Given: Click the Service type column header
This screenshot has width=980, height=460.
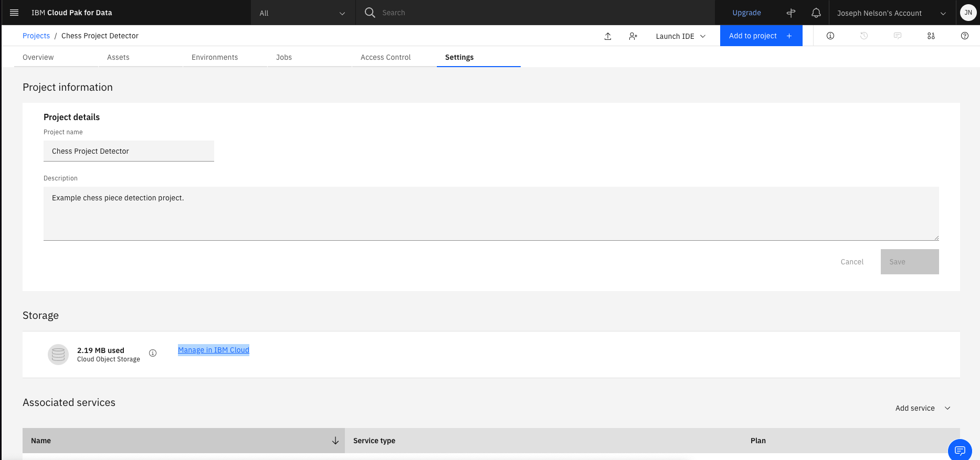Looking at the screenshot, I should point(374,441).
